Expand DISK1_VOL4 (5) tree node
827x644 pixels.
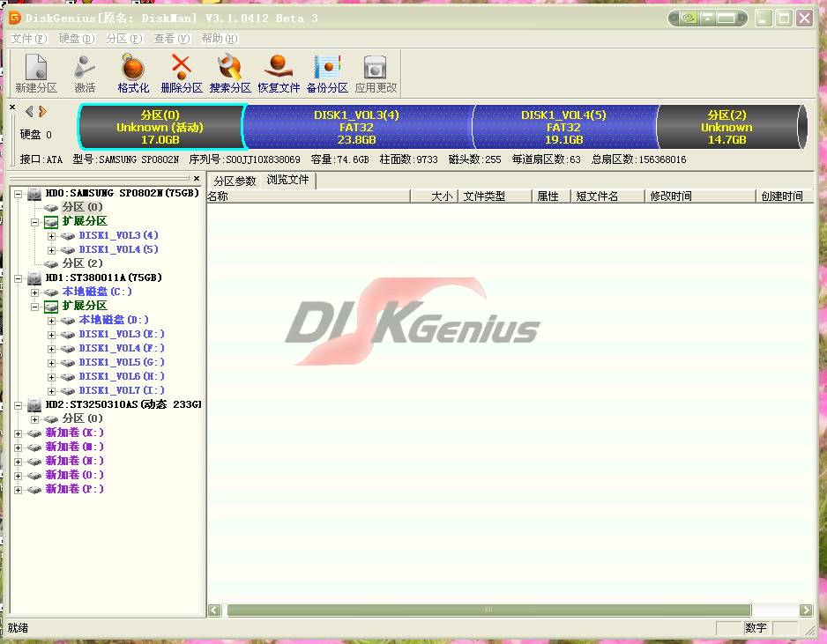click(x=51, y=250)
